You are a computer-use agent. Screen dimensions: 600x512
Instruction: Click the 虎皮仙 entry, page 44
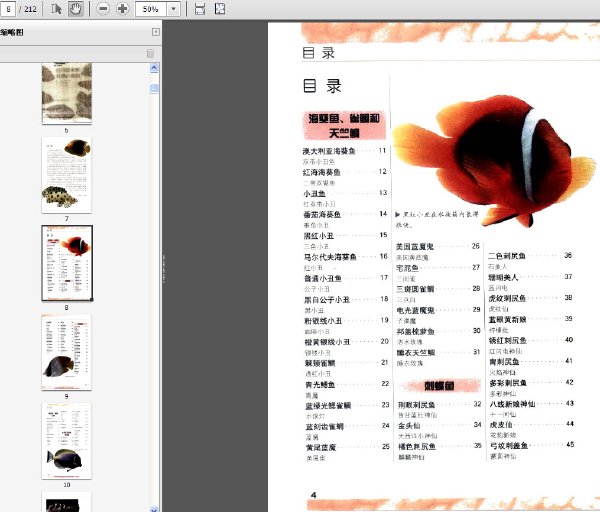(532, 424)
